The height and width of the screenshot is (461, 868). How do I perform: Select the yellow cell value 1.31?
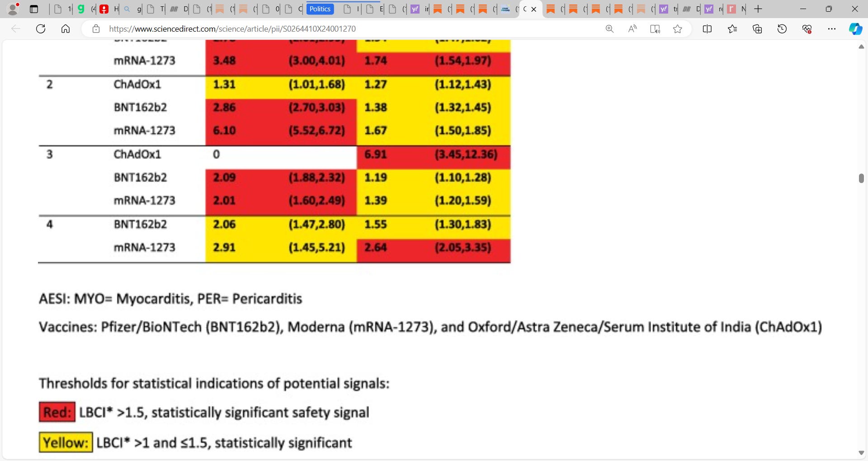[x=224, y=85]
